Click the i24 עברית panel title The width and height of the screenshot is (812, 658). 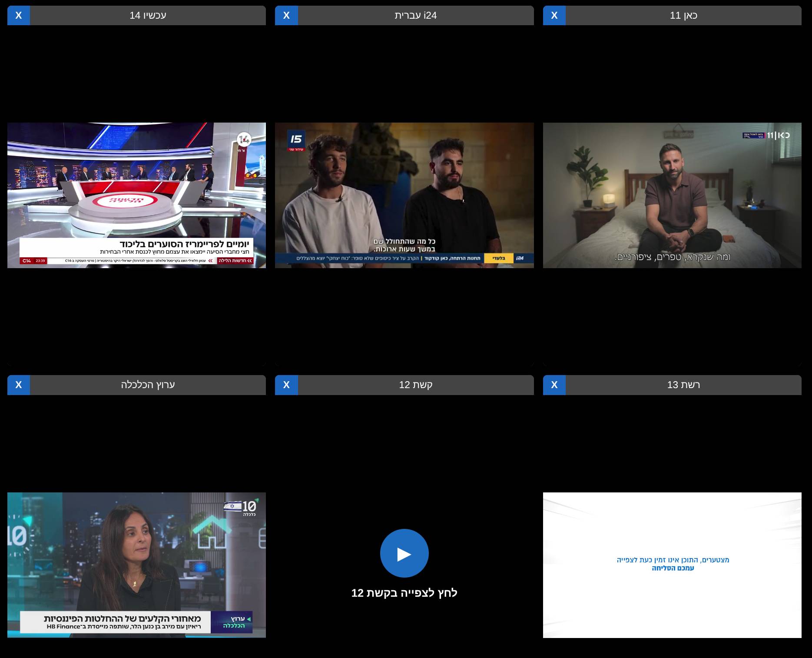click(x=416, y=15)
